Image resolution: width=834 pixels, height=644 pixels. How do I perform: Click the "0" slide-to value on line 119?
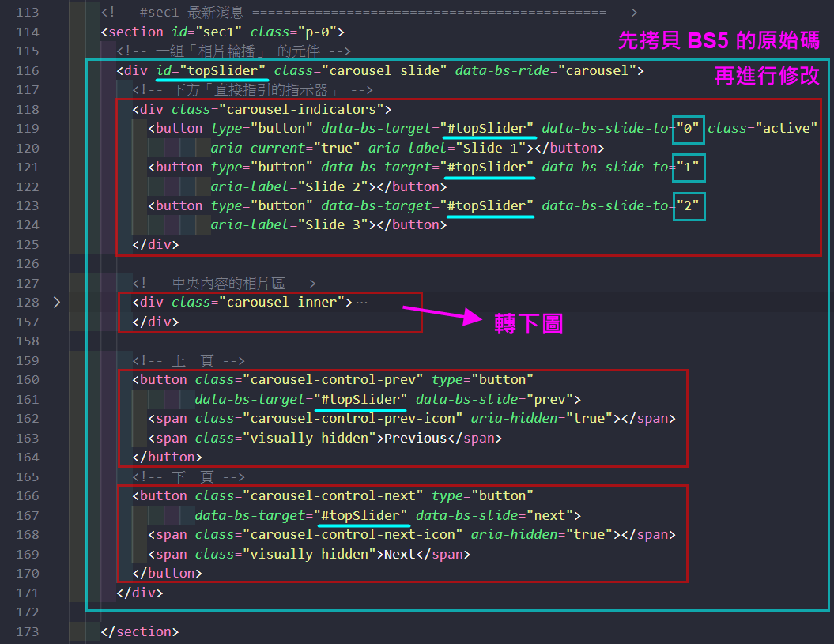point(687,128)
